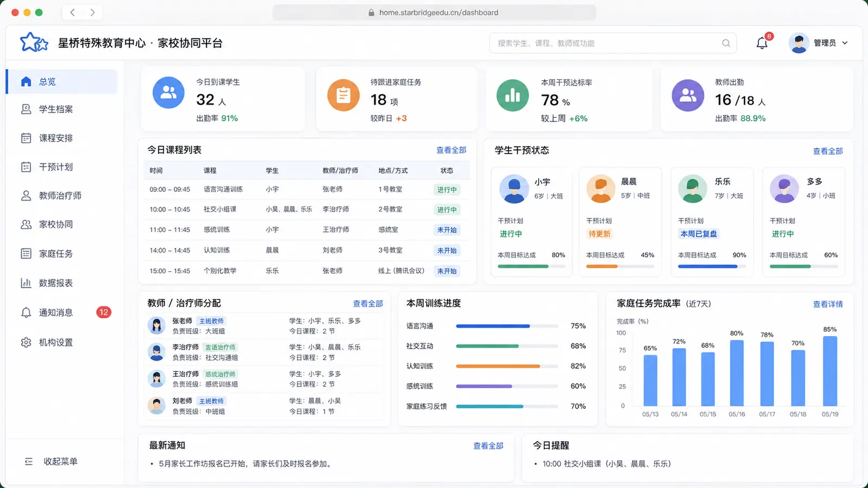The image size is (868, 488).
Task: Click the 5月家长工作坊 notice item
Action: tap(245, 464)
